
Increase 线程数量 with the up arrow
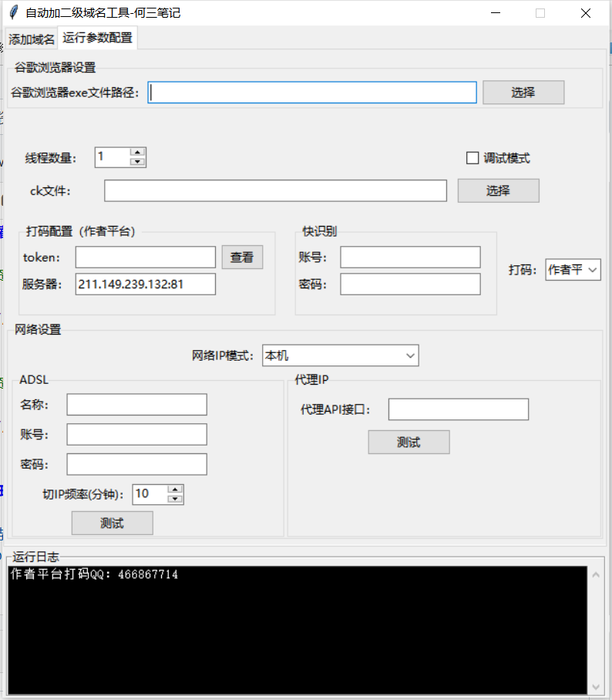click(x=137, y=153)
